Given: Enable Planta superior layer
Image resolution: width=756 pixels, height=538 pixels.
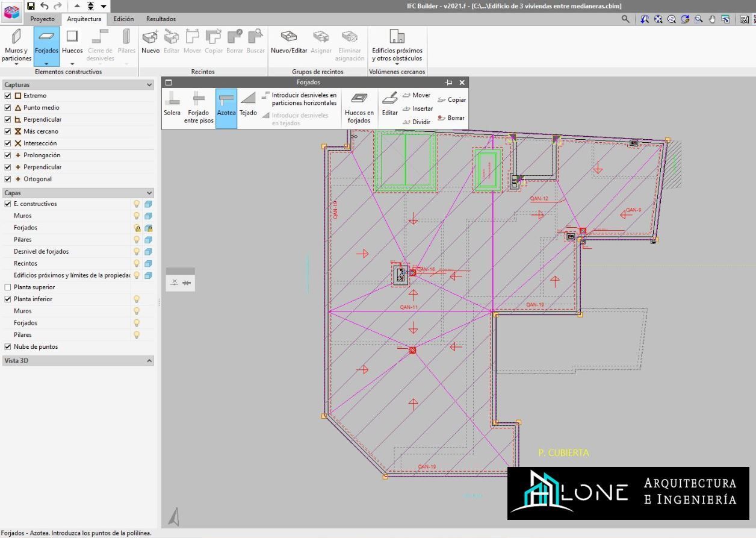Looking at the screenshot, I should click(8, 287).
